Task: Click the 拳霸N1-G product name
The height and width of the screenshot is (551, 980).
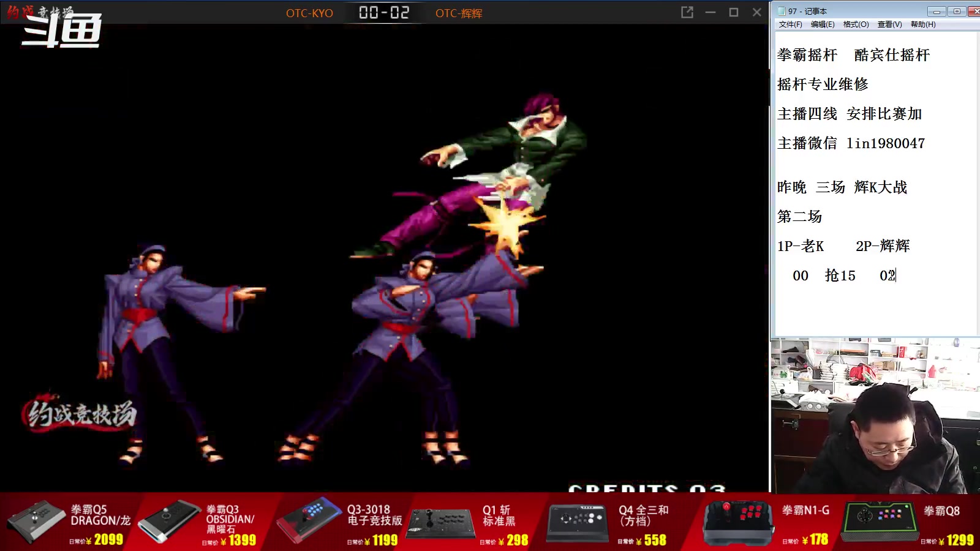Action: (x=805, y=510)
